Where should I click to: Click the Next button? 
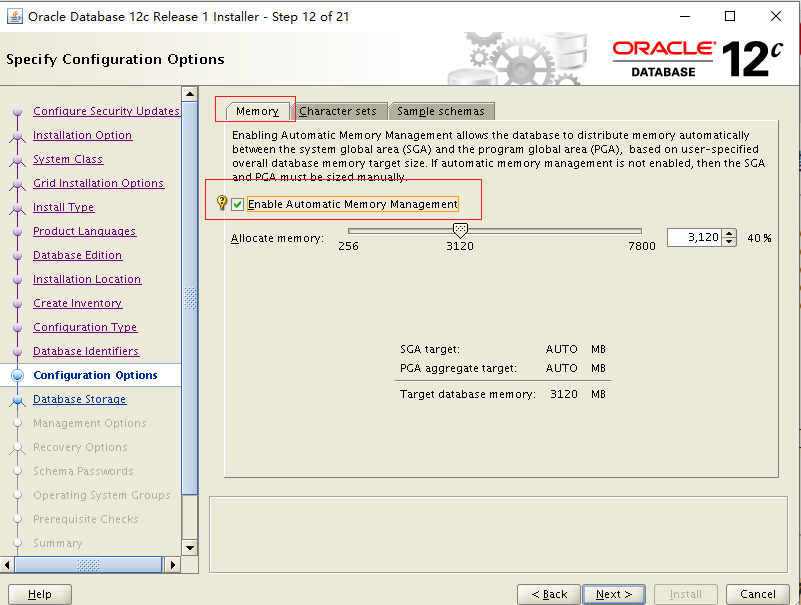click(x=613, y=594)
